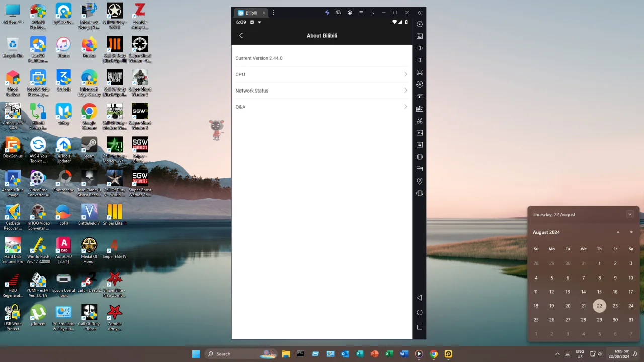Select the iTunes desktop shortcut
The image size is (644, 362).
point(63,47)
